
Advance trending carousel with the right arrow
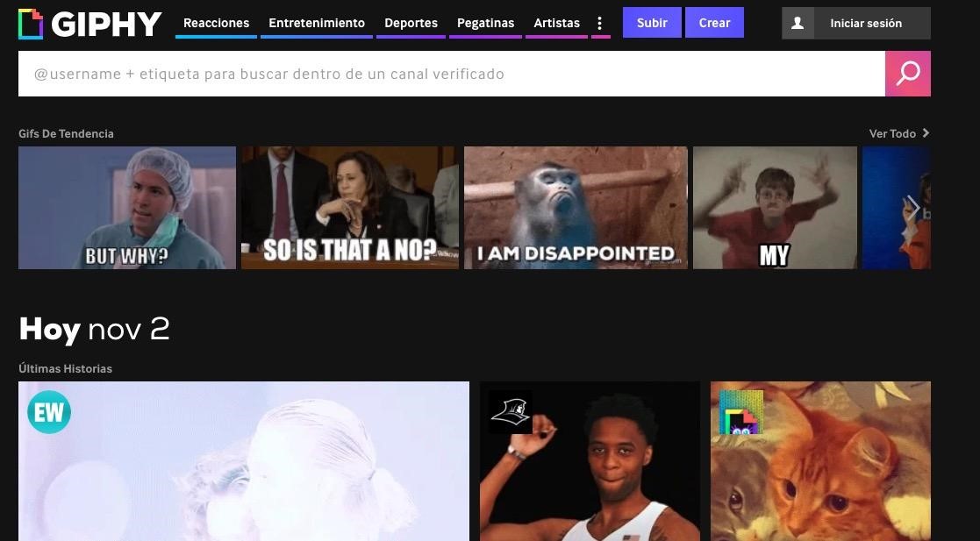tap(913, 208)
